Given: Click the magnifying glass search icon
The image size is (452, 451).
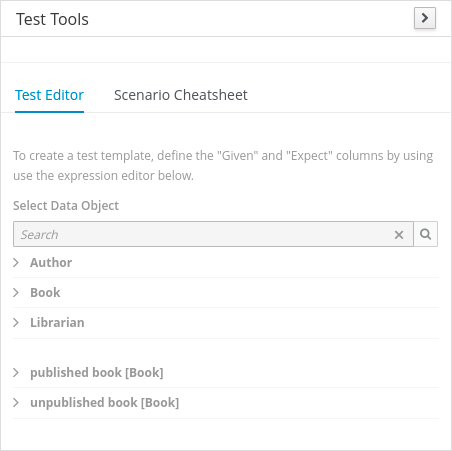Looking at the screenshot, I should (x=426, y=234).
